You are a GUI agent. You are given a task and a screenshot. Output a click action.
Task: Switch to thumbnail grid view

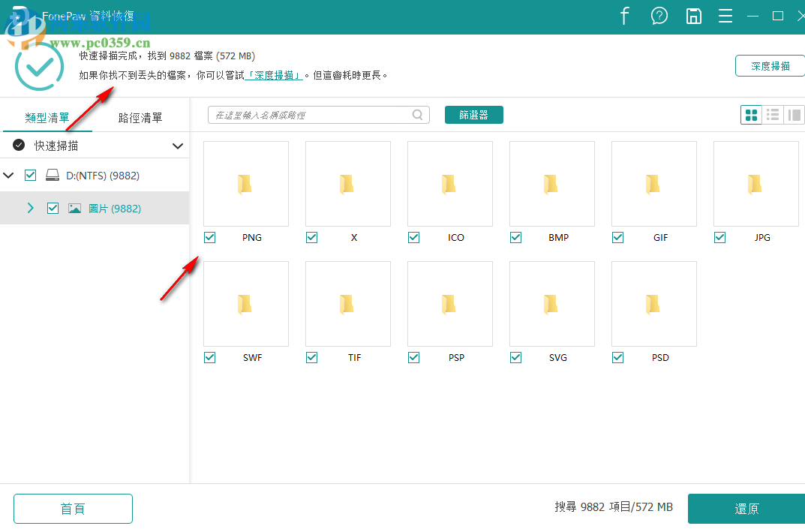click(x=751, y=114)
